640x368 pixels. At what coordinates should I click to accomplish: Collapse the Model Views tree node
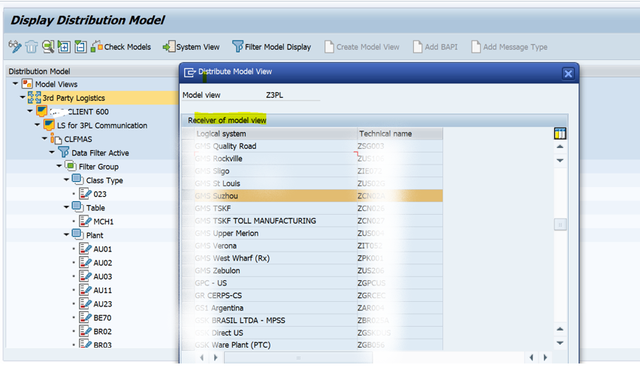[x=15, y=84]
